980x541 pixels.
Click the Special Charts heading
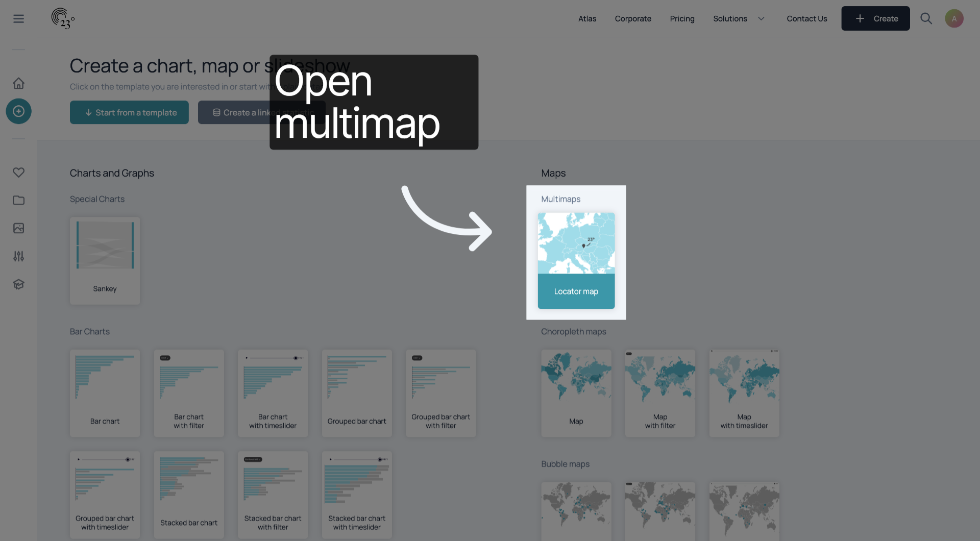tap(97, 199)
